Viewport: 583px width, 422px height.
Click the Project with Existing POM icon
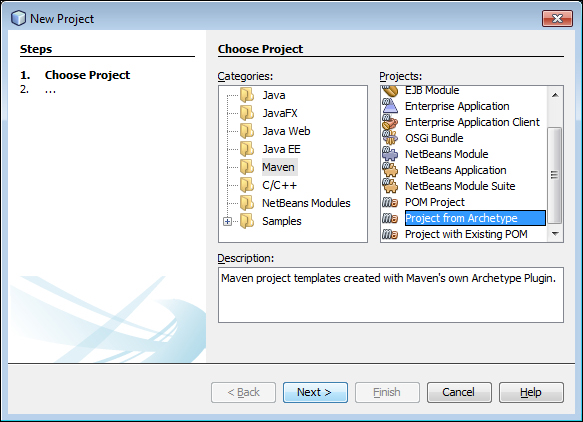coord(390,234)
